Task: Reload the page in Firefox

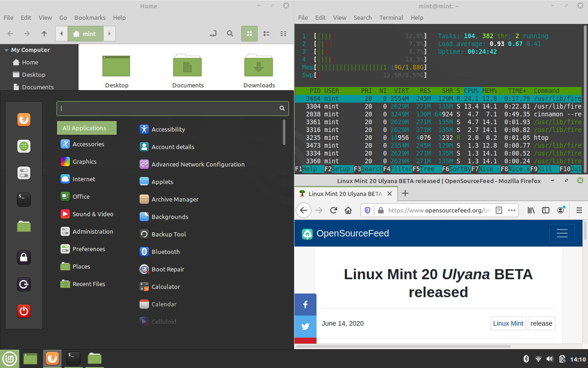Action: pyautogui.click(x=334, y=210)
